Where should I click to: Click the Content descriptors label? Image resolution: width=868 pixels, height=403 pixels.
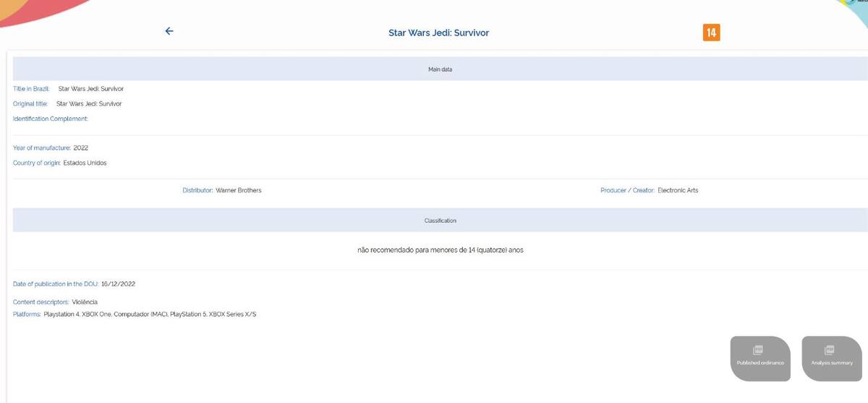41,302
